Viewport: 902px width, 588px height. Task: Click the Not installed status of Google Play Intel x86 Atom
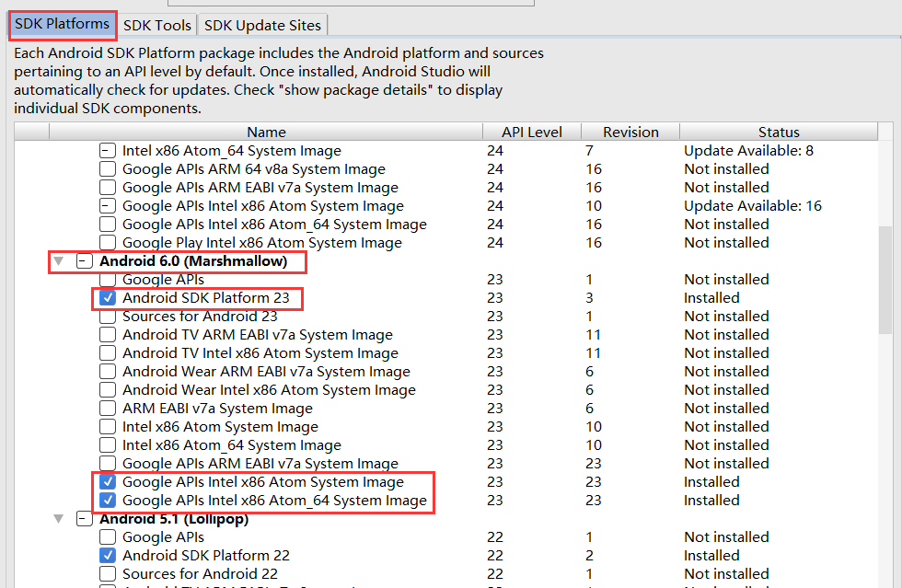726,243
